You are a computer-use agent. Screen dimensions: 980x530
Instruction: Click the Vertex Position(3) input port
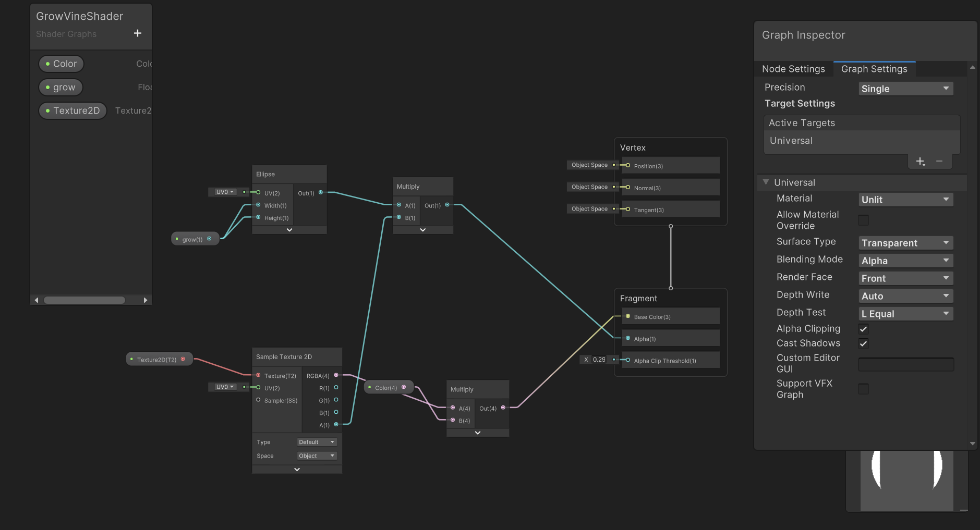click(628, 166)
